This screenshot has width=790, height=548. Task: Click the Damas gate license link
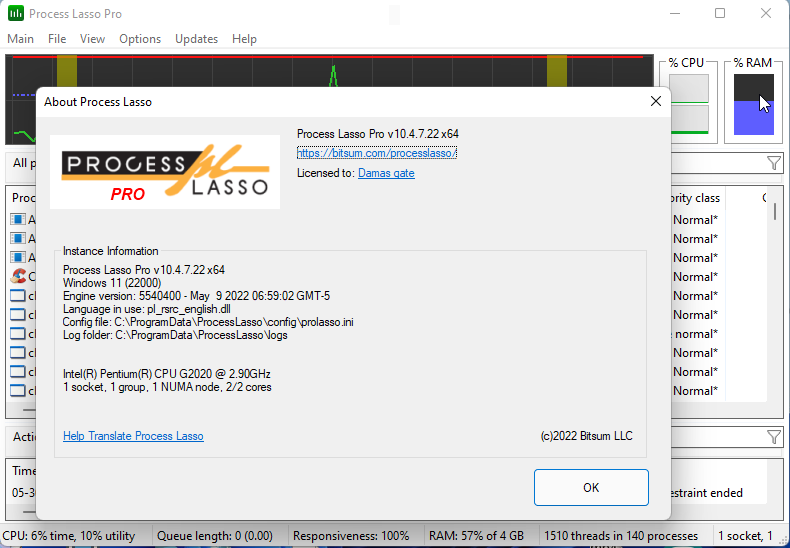pyautogui.click(x=386, y=173)
